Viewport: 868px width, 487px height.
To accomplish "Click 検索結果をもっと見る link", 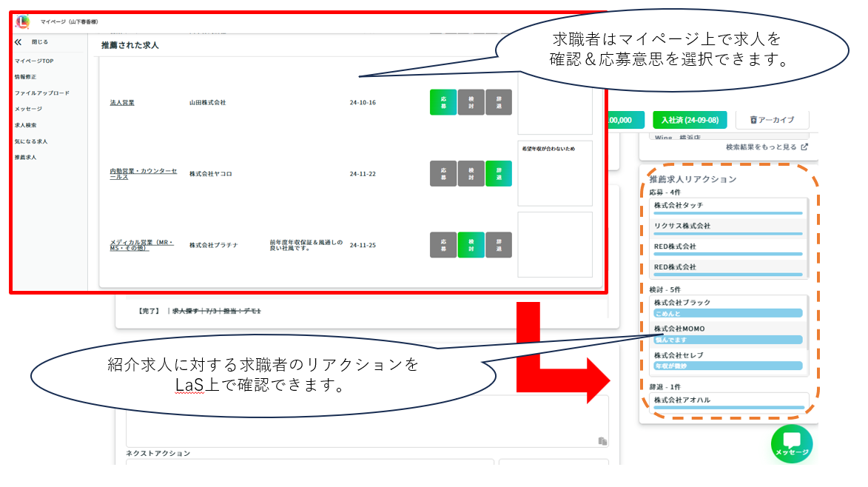I will [x=761, y=147].
